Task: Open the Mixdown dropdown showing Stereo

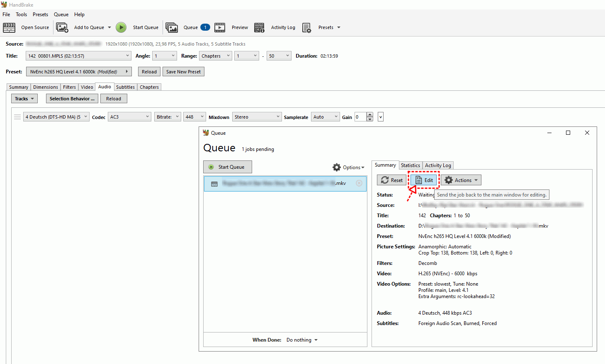Action: tap(257, 117)
